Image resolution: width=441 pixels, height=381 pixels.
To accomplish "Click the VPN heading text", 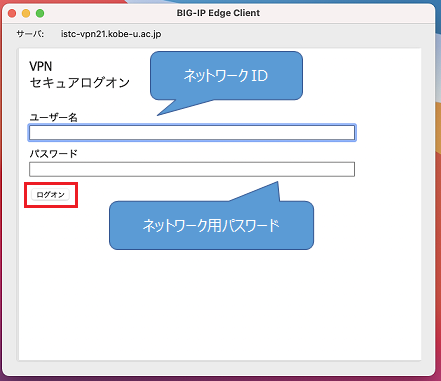I will [41, 66].
